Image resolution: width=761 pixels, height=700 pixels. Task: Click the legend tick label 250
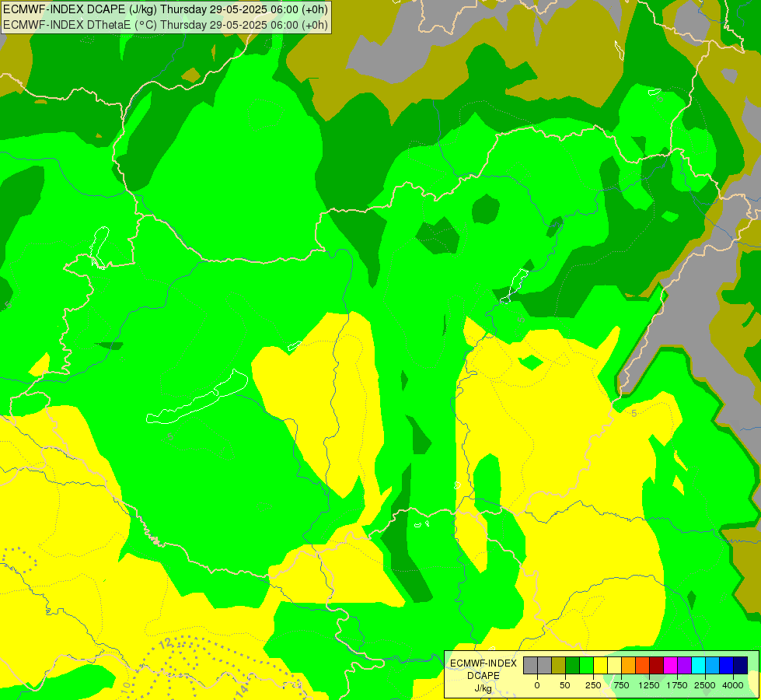(x=593, y=685)
